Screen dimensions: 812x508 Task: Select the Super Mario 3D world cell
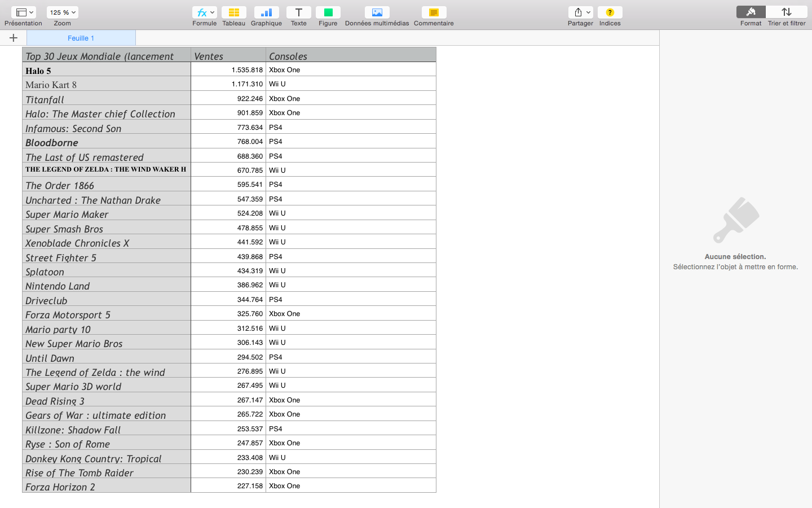(107, 385)
